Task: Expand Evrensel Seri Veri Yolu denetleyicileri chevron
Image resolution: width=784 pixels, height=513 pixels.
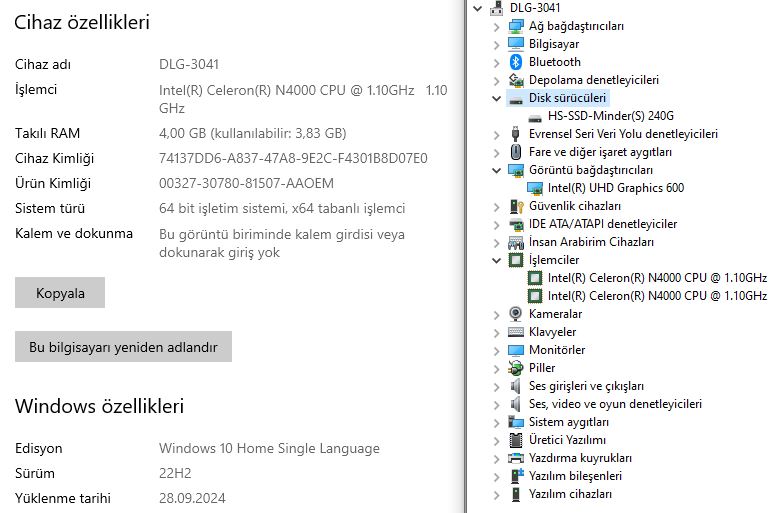Action: [496, 134]
